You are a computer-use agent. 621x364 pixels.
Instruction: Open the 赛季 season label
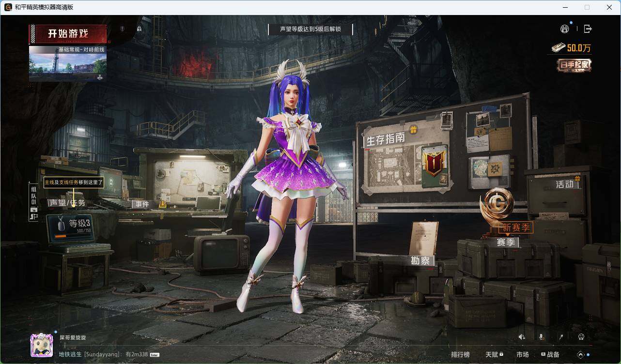pos(506,242)
